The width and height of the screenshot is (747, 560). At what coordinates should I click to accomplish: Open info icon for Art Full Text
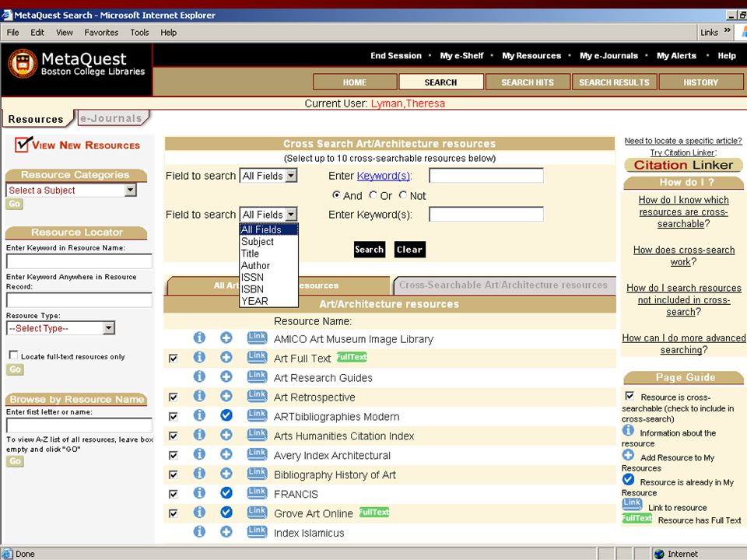(199, 357)
